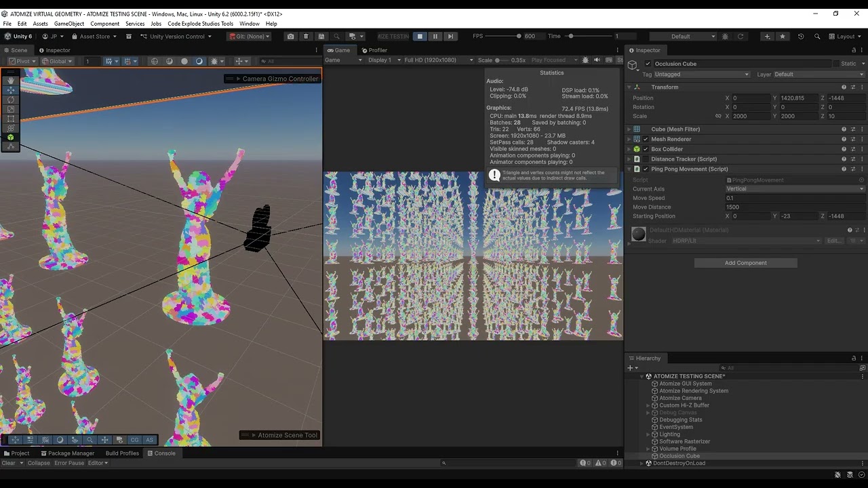Click the trash icon in top toolbar

[306, 37]
